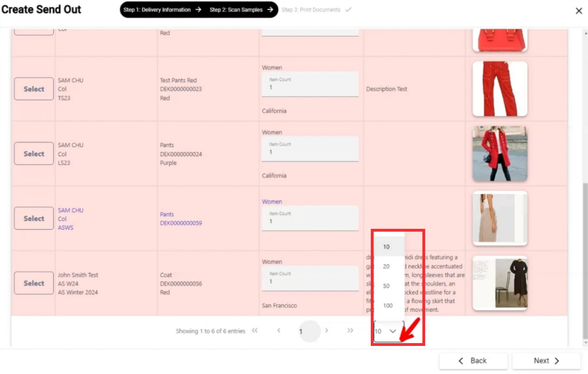Click San Francisco location text

click(279, 305)
